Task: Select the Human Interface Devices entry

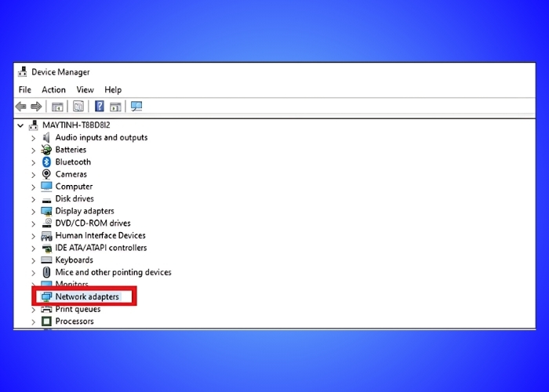Action: [100, 236]
